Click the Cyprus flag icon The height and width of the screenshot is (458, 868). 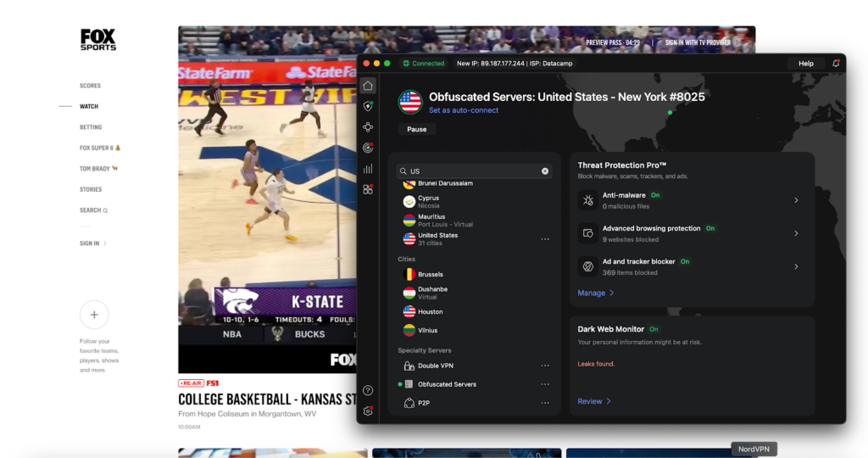[x=409, y=202]
